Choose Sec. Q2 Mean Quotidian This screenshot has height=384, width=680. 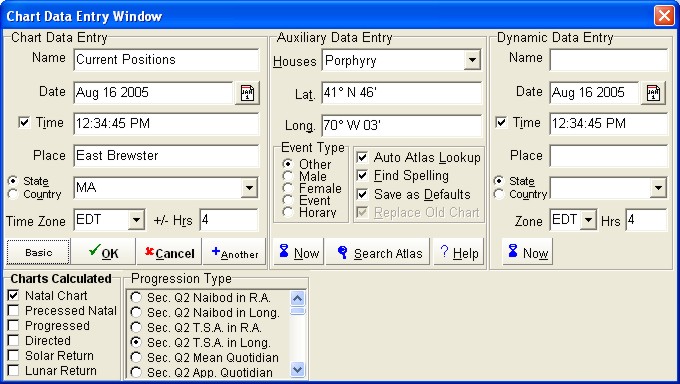tap(136, 358)
